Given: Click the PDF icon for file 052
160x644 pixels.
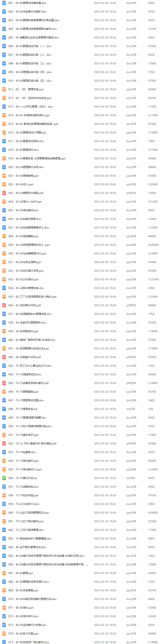Looking at the screenshot, I should [4, 444].
